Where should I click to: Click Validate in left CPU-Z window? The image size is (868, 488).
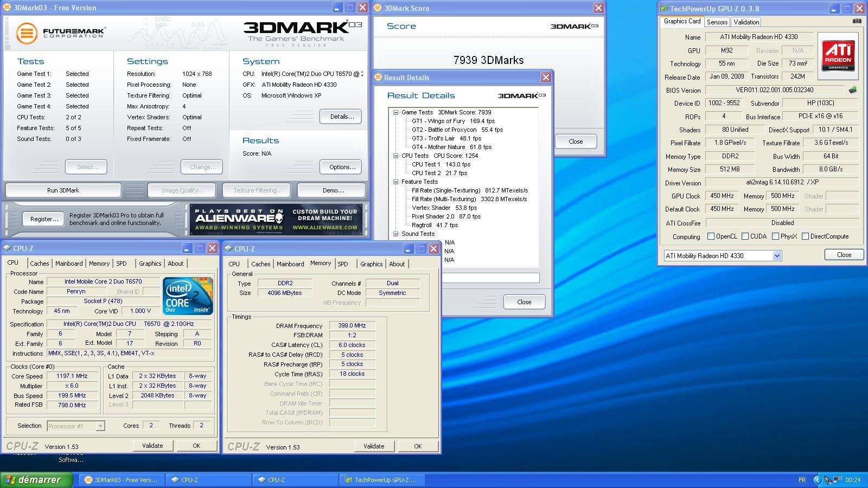click(x=152, y=446)
